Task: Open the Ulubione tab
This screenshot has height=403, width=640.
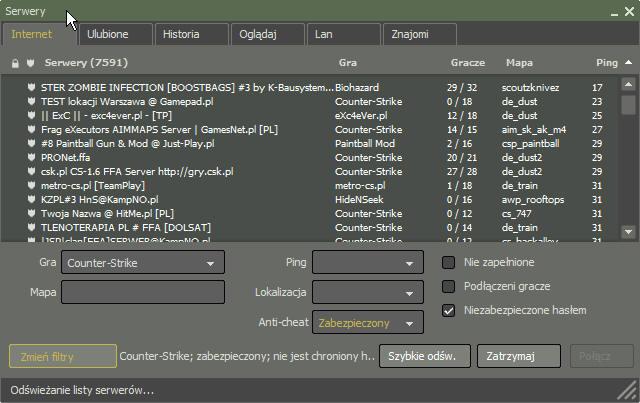Action: pyautogui.click(x=116, y=34)
